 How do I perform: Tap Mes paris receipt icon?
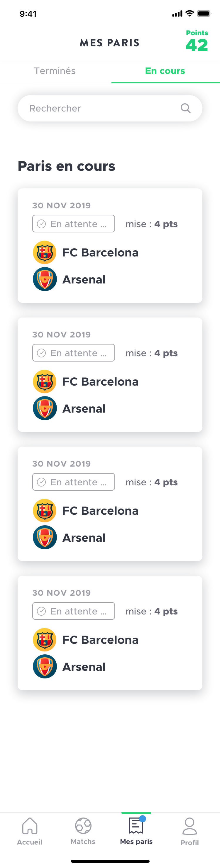pyautogui.click(x=136, y=826)
